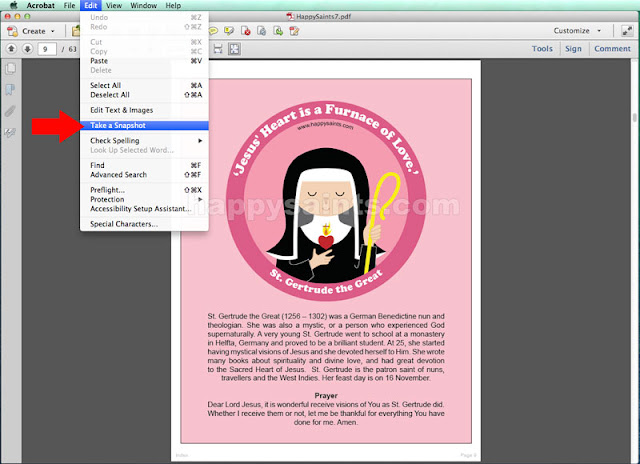The height and width of the screenshot is (464, 640).
Task: Click the page number field showing 9
Action: tap(47, 49)
